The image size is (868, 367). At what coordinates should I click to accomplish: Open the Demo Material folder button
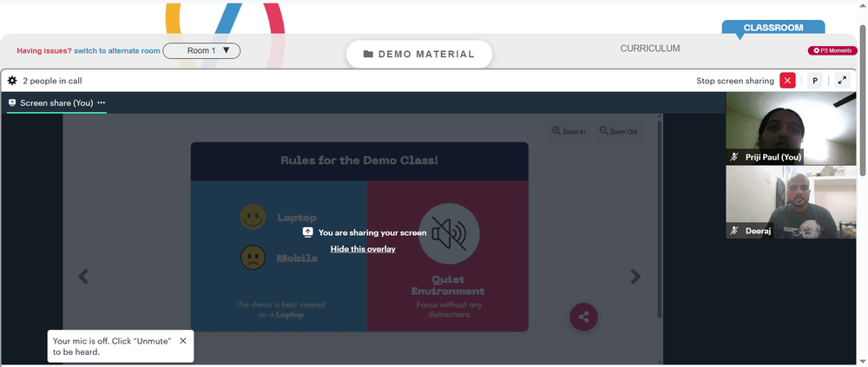pos(419,55)
